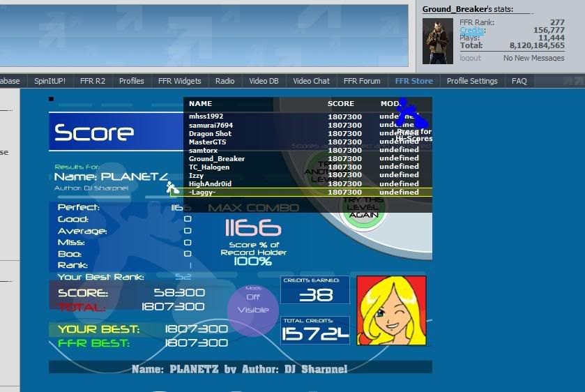
Task: Open the FFR Widgets tab
Action: point(179,81)
